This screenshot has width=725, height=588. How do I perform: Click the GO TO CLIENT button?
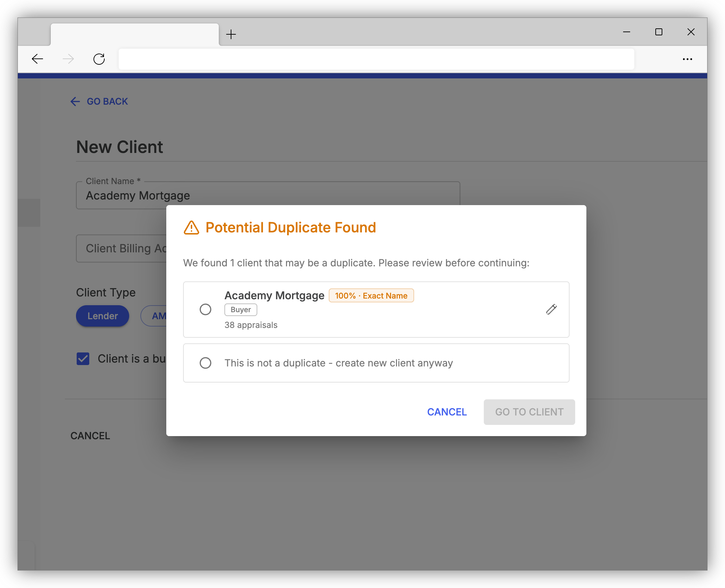(529, 412)
